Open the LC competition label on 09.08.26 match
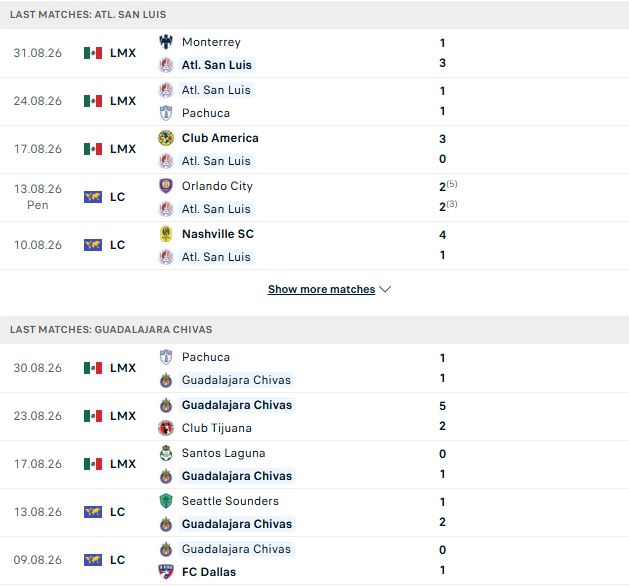This screenshot has width=629, height=586. [118, 560]
